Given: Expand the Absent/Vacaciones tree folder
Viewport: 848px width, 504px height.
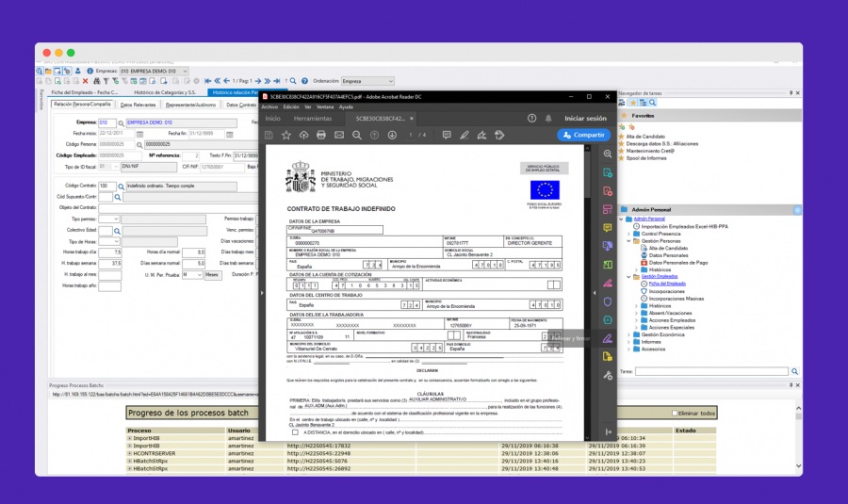Looking at the screenshot, I should (x=636, y=313).
